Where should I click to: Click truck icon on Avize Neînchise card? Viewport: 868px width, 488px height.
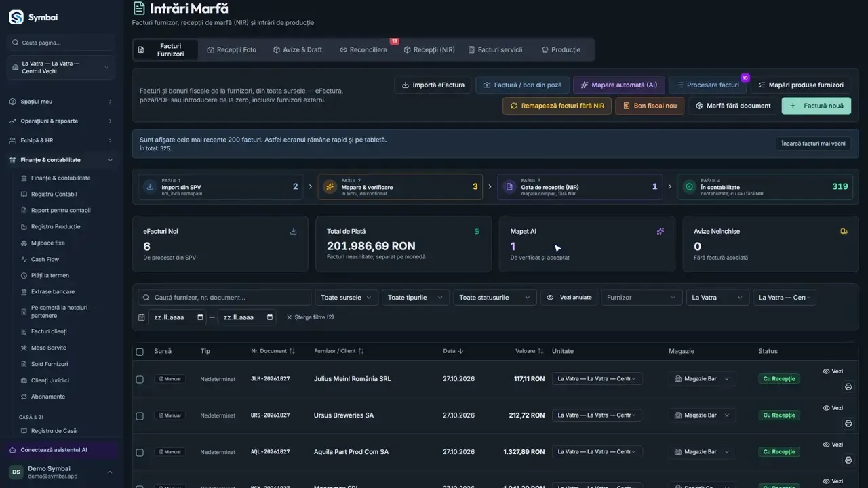pos(844,231)
